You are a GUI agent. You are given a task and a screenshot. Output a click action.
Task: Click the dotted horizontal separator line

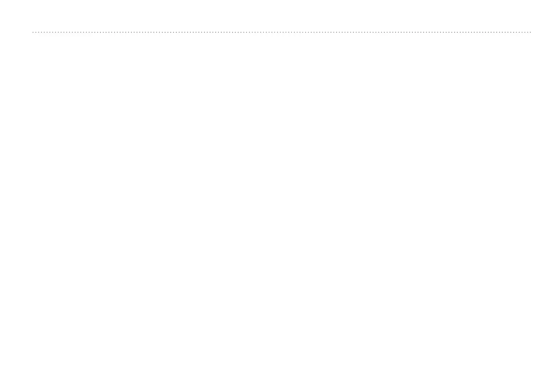tap(282, 32)
